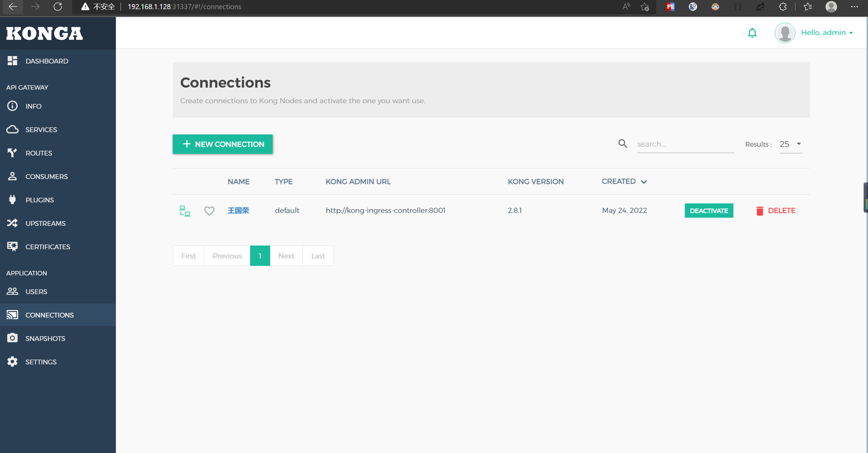Click the red trash Delete icon
868x453 pixels.
tap(760, 211)
